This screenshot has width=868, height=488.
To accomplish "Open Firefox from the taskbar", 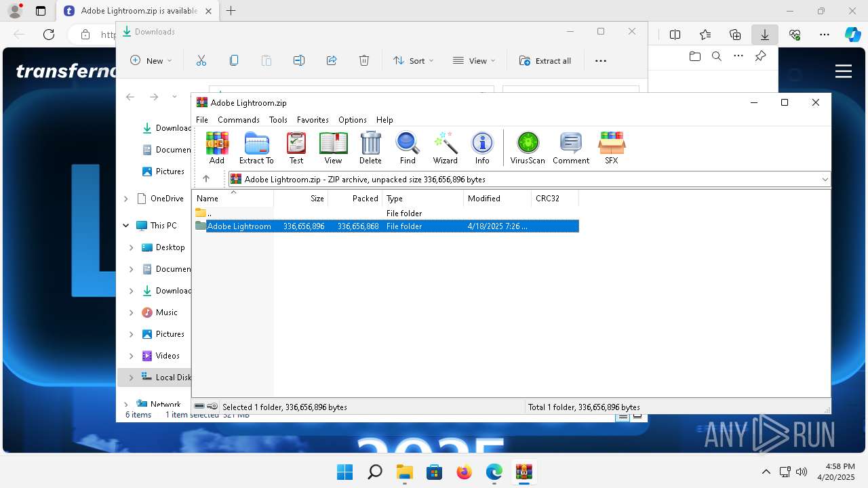I will pos(465,472).
